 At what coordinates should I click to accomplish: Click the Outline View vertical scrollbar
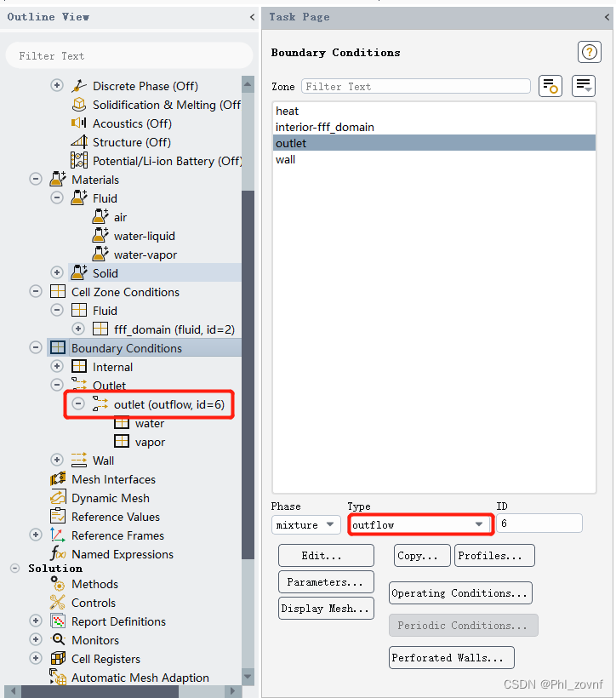pyautogui.click(x=248, y=340)
